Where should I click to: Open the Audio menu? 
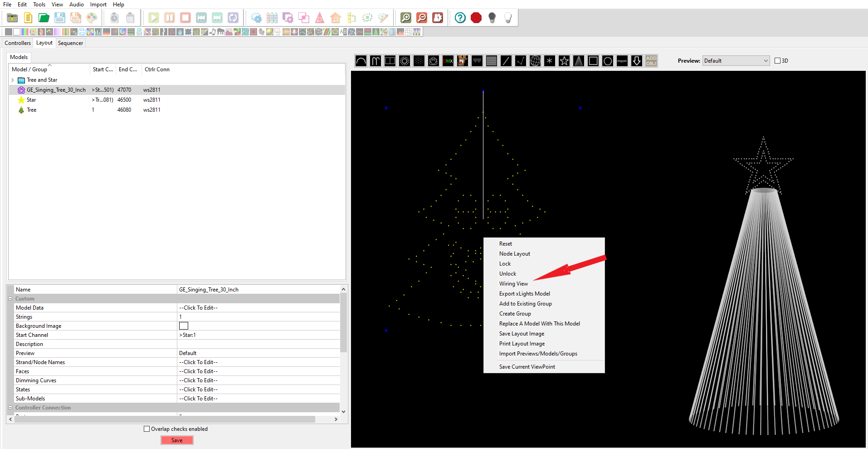pyautogui.click(x=76, y=5)
